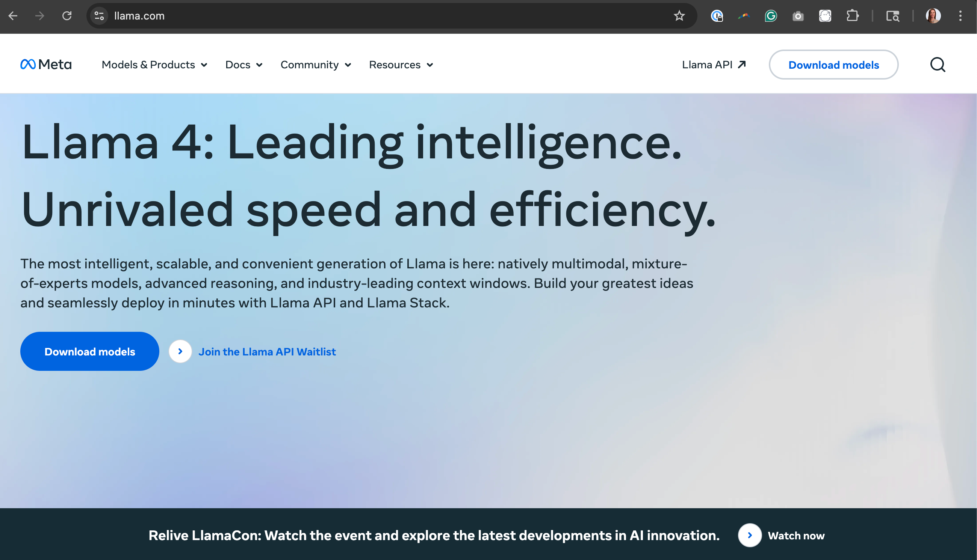Click Watch now in LlamaCon banner
This screenshot has width=977, height=560.
click(796, 535)
